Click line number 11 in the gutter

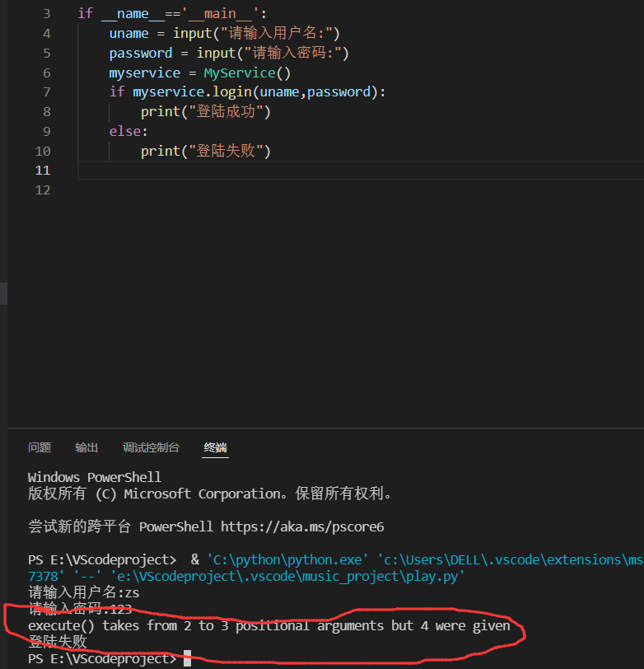click(43, 171)
